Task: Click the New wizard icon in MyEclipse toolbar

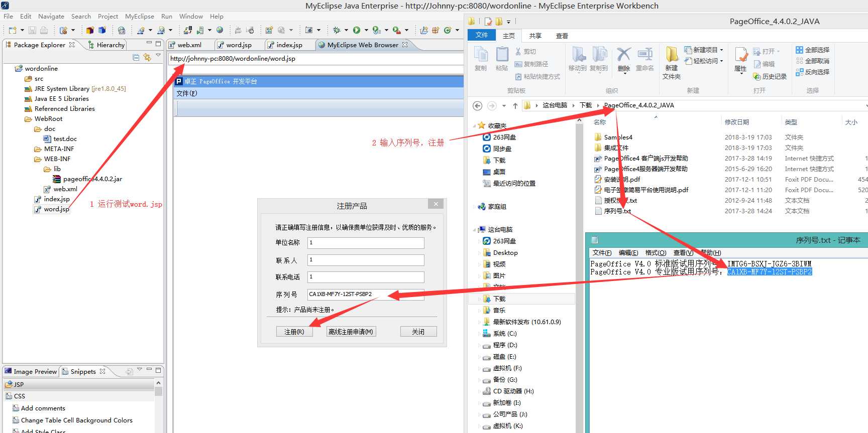Action: [x=13, y=30]
